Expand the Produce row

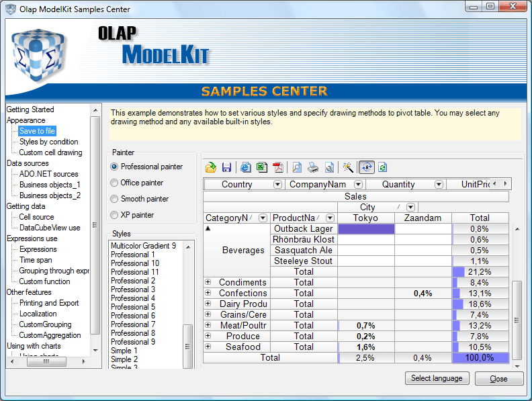[208, 336]
